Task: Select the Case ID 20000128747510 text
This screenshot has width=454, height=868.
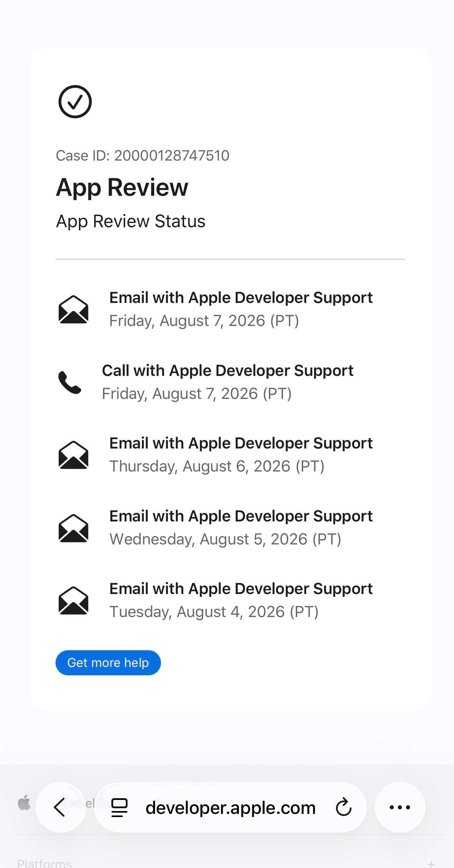Action: 142,156
